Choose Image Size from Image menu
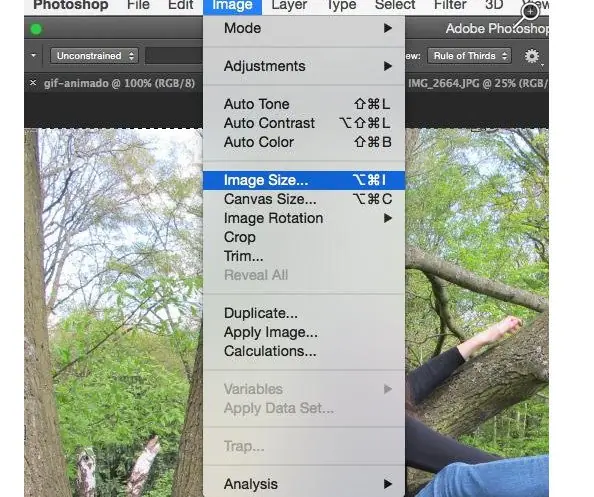This screenshot has width=594, height=497. pyautogui.click(x=304, y=180)
